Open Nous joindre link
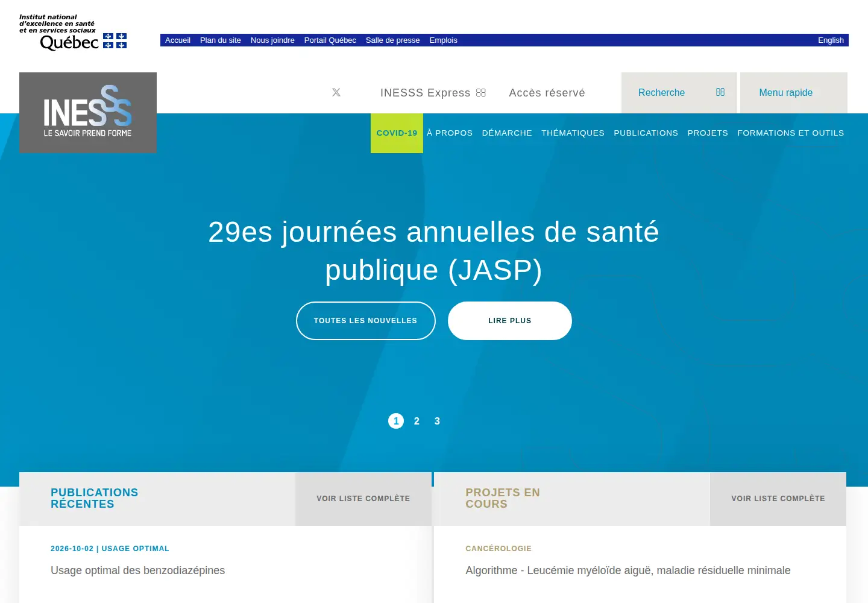The image size is (868, 603). (272, 40)
